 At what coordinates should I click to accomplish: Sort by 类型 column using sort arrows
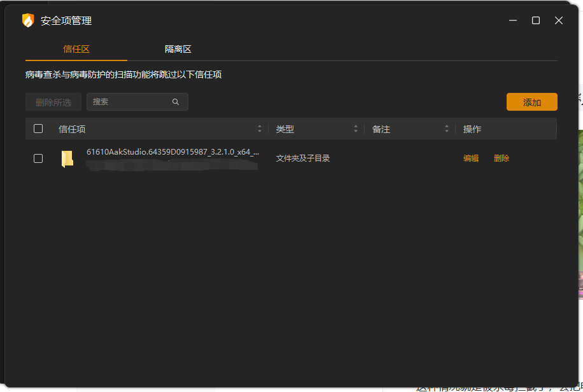pyautogui.click(x=356, y=129)
